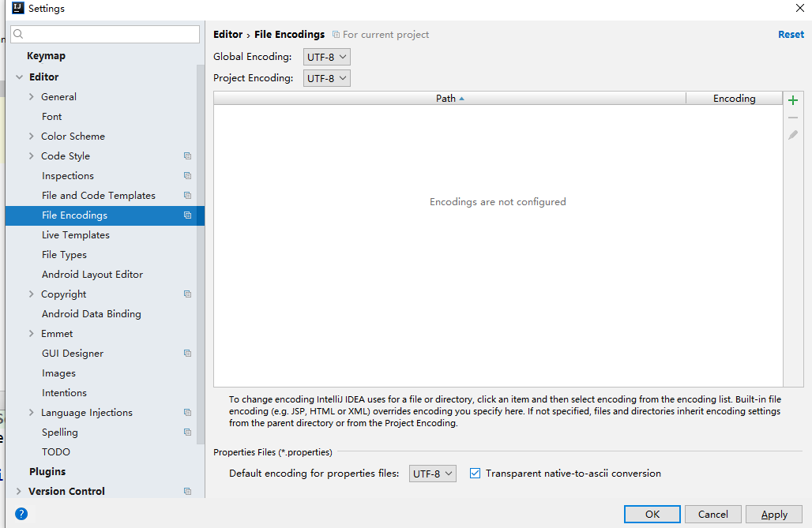Select File and Code Templates
This screenshot has height=528, width=812.
coord(99,195)
